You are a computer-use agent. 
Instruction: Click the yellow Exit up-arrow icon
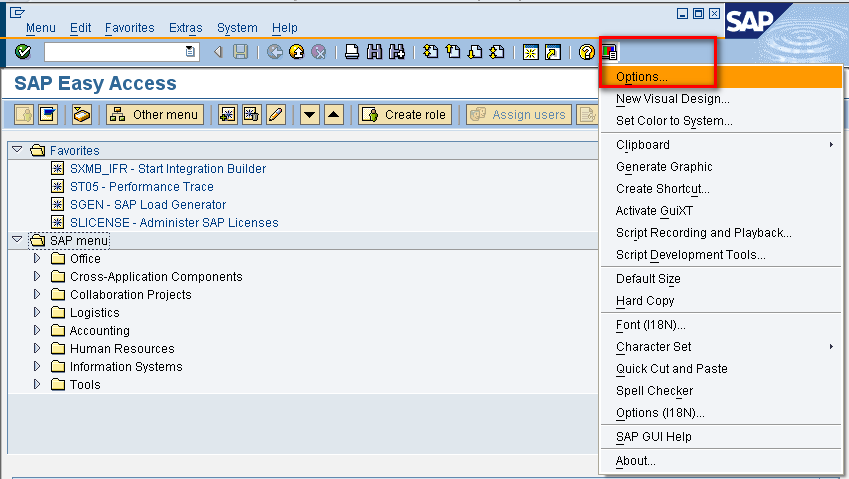coord(296,52)
